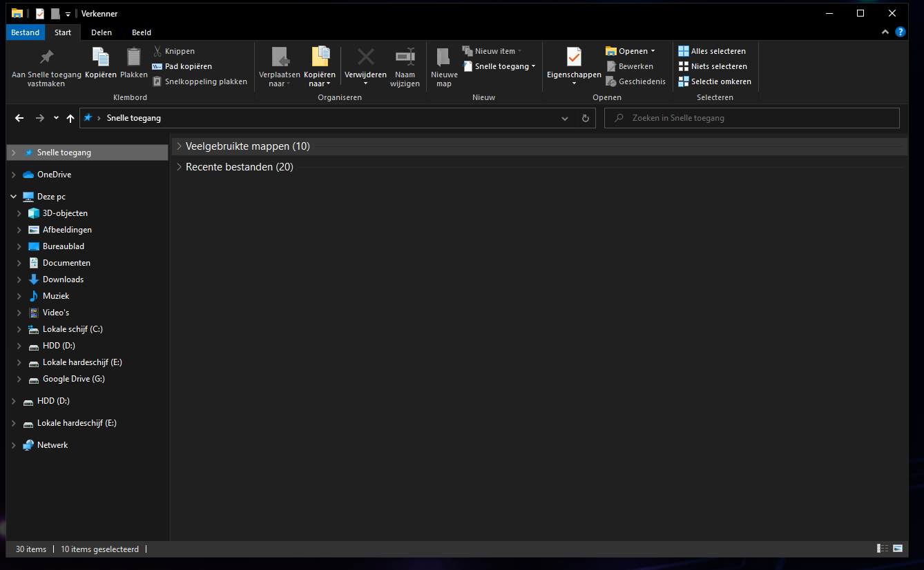The height and width of the screenshot is (570, 924).
Task: Collapse the ribbon using the chevron
Action: [x=885, y=32]
